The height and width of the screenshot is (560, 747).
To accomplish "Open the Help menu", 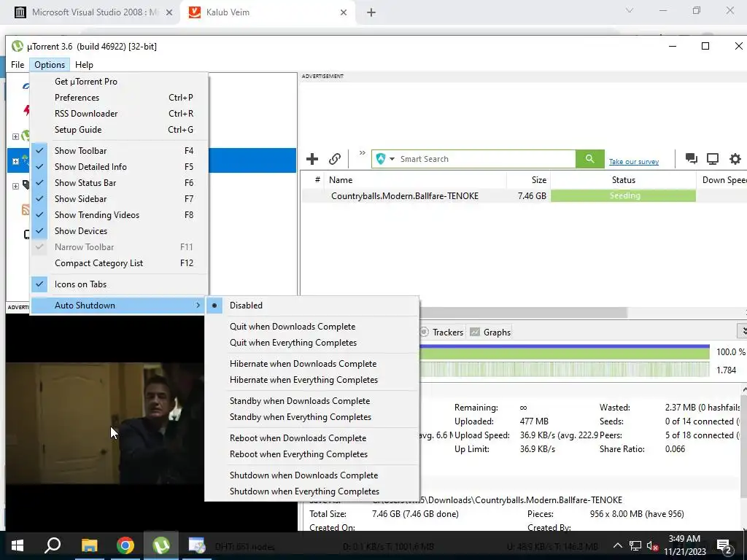I will tap(84, 65).
